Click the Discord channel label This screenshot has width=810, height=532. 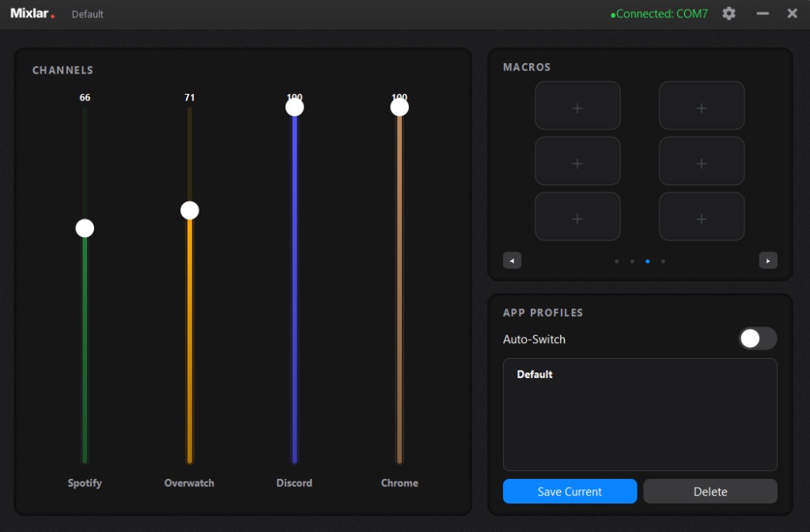(x=294, y=483)
